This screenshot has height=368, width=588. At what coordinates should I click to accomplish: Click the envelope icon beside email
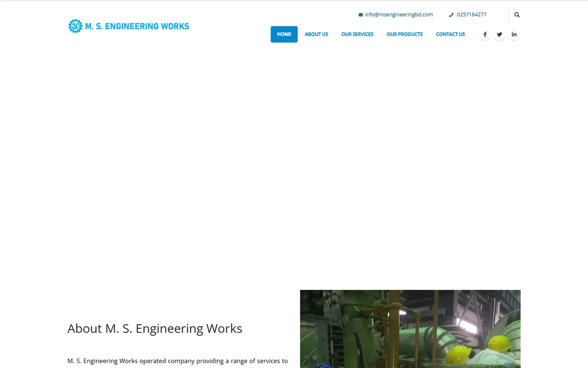361,15
